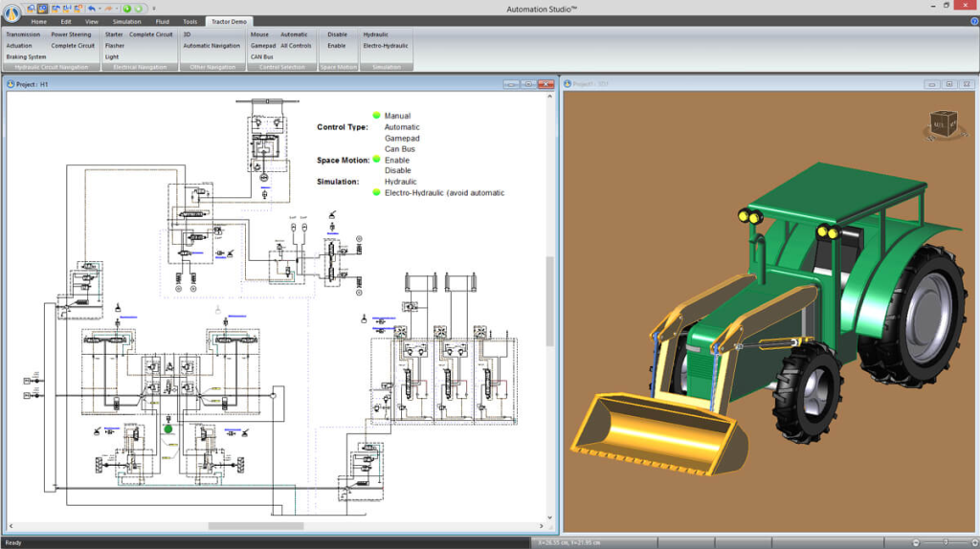Click the first quick-access search icon
Viewport: 980px width, 549px height.
pyautogui.click(x=31, y=9)
